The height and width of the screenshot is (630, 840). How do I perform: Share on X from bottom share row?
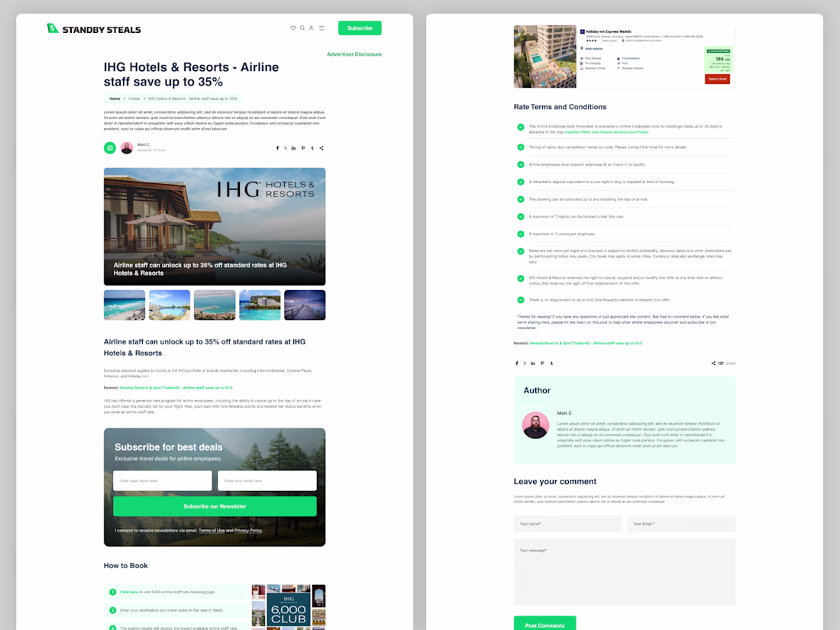click(x=525, y=363)
